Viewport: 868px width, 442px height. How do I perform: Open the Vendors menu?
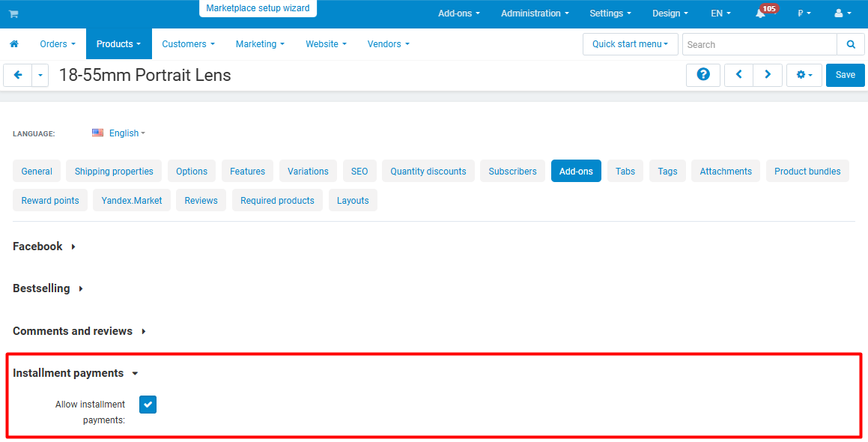coord(389,43)
